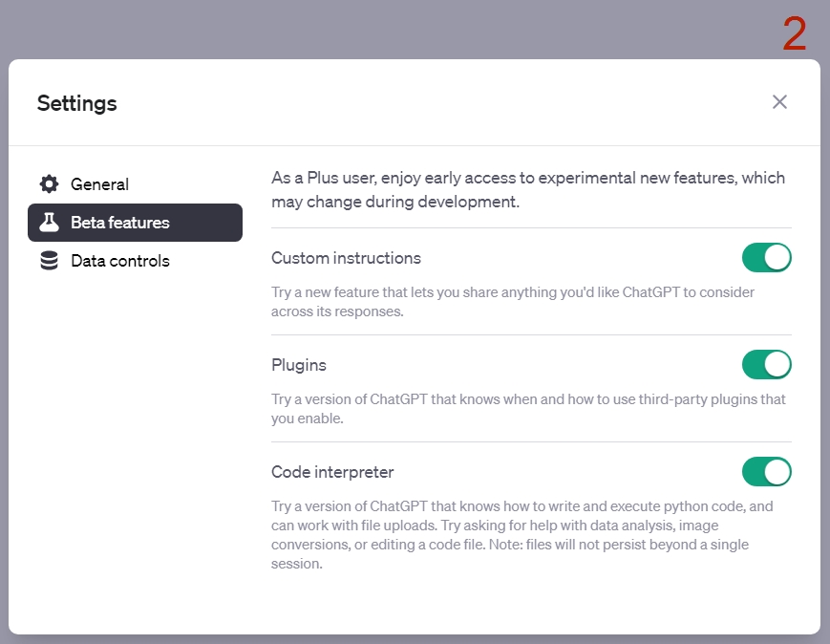This screenshot has height=644, width=830.
Task: Switch off the Code interpreter toggle
Action: pos(766,472)
